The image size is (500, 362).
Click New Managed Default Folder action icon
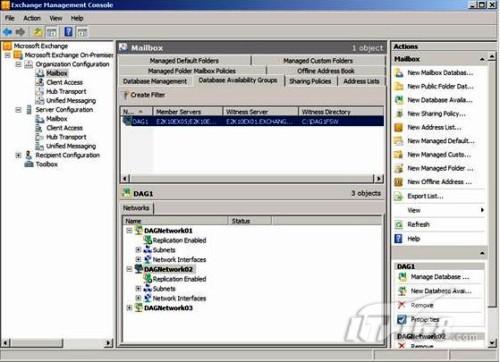point(399,141)
